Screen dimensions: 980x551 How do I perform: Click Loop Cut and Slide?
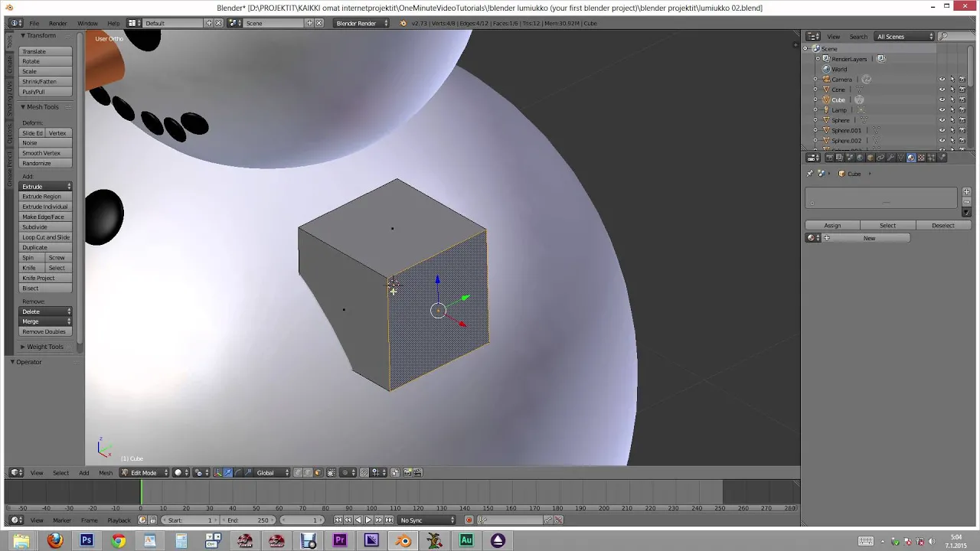click(x=46, y=237)
